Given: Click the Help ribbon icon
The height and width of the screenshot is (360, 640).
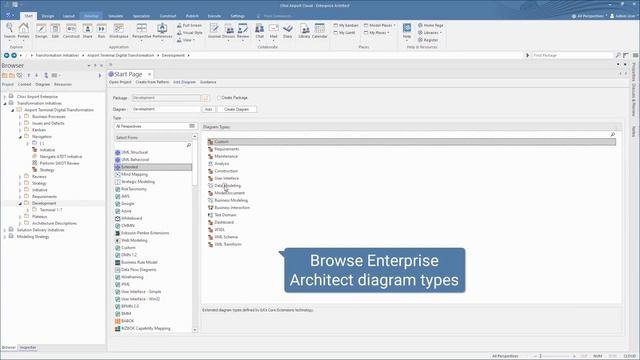Looking at the screenshot, I should click(x=407, y=31).
